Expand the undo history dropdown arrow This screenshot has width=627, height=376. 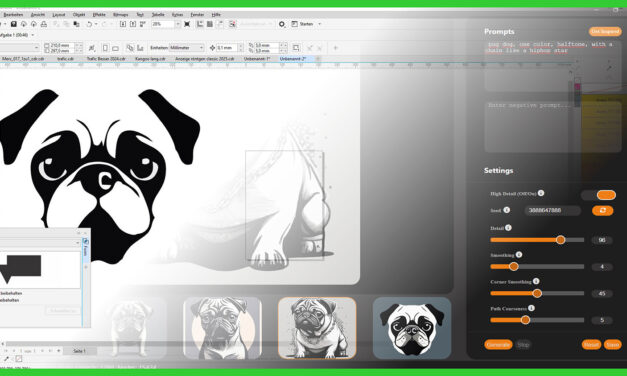point(96,24)
